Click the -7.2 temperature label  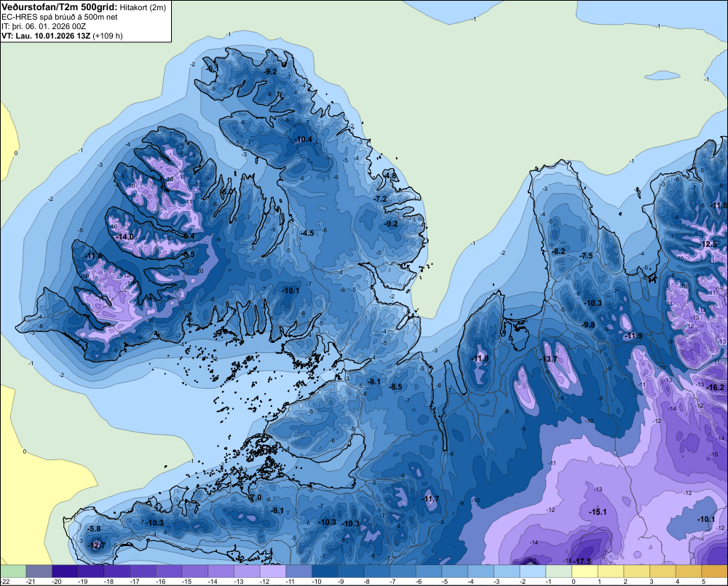point(380,199)
